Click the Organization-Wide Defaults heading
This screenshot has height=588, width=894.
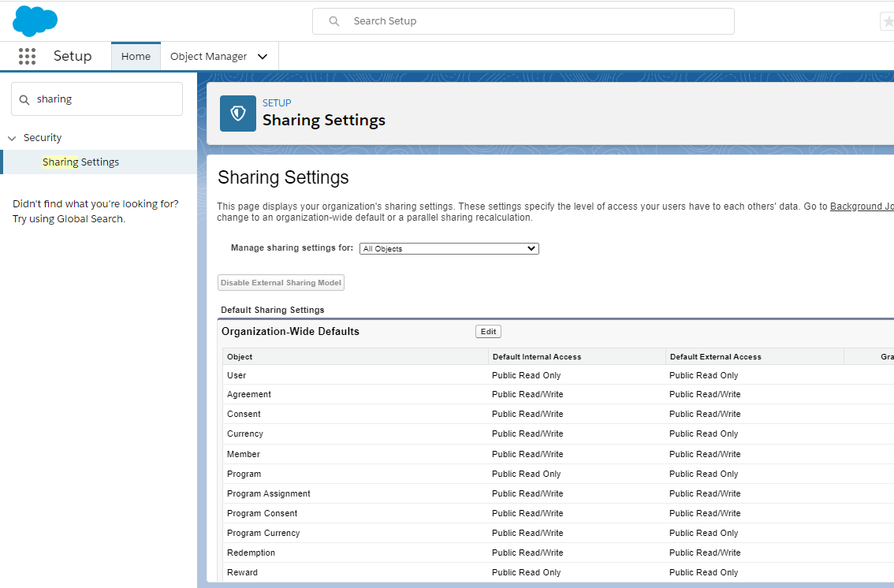(290, 332)
